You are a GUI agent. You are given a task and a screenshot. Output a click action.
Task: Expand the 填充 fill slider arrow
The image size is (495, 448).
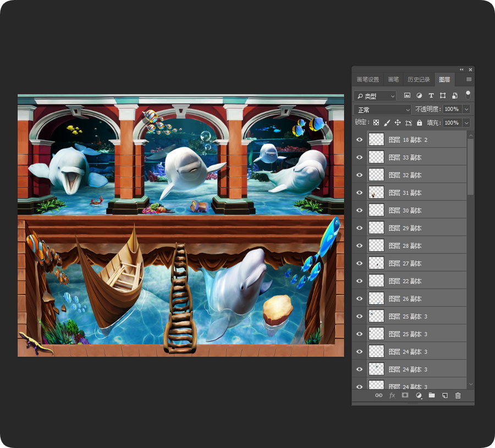(x=466, y=123)
